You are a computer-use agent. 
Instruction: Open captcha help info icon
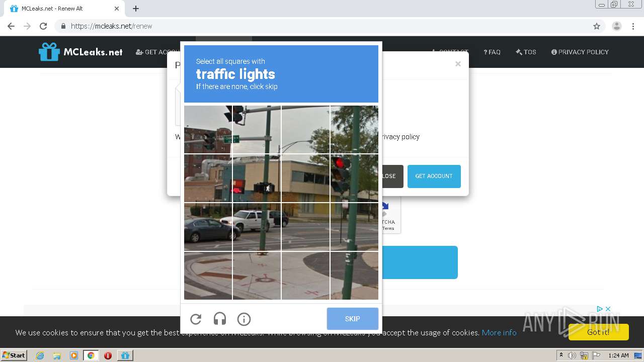coord(244,319)
